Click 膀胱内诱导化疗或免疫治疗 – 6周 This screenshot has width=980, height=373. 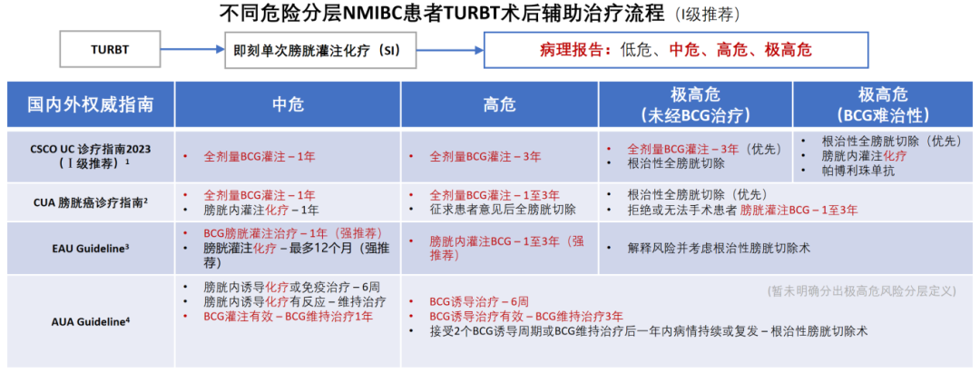(x=291, y=288)
